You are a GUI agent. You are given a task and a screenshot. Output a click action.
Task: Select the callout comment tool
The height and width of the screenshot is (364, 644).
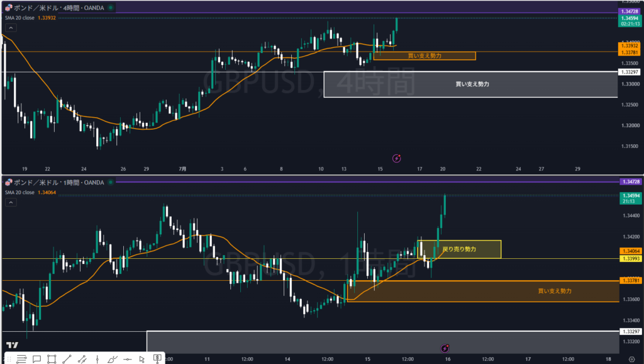tap(36, 359)
